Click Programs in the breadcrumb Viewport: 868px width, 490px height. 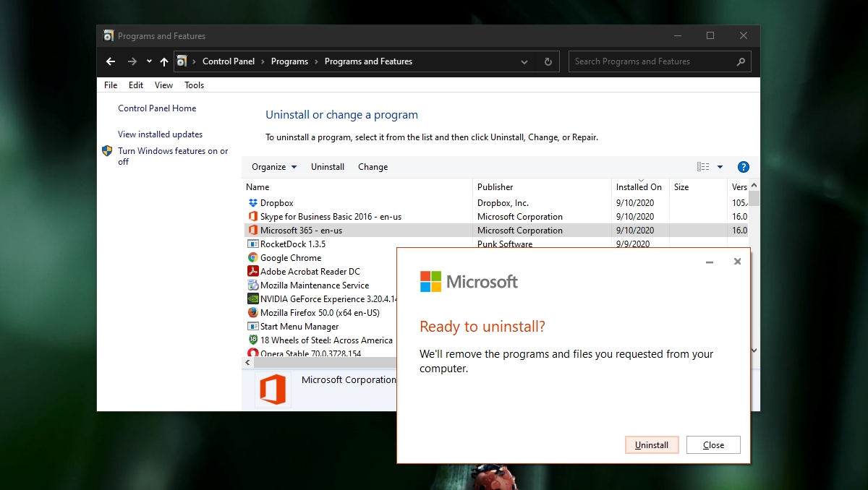pos(289,61)
